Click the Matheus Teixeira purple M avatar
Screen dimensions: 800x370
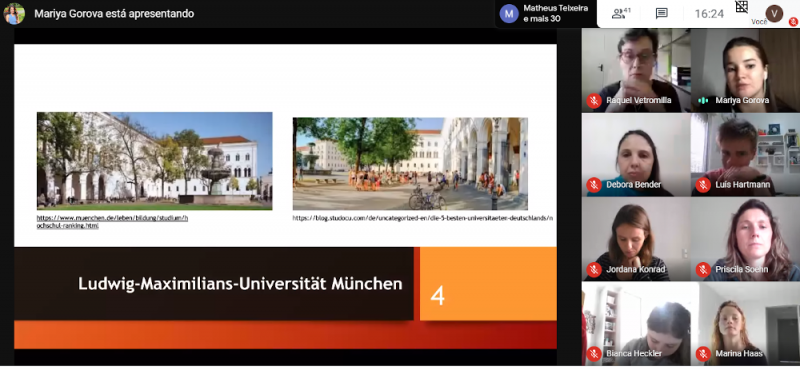[509, 14]
